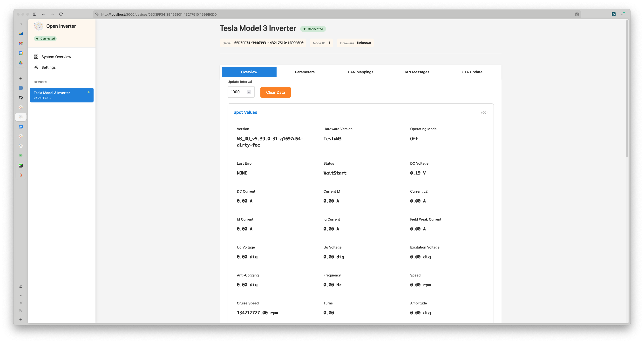Select the Tesla Model 3 Inverter device

[61, 95]
